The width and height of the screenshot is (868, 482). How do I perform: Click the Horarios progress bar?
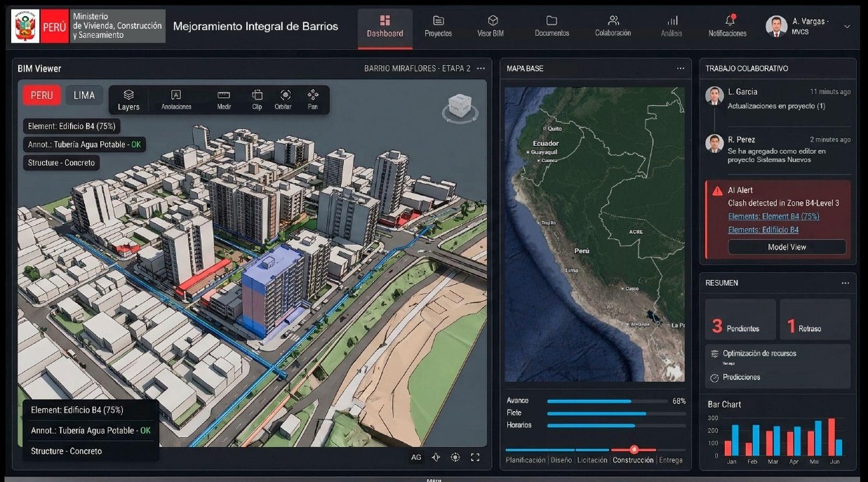[616, 425]
